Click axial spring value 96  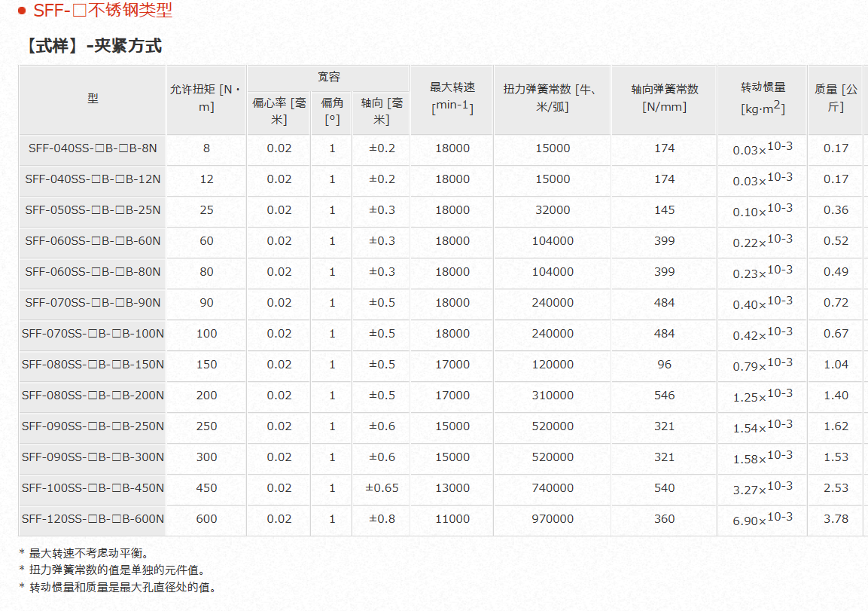tap(664, 365)
